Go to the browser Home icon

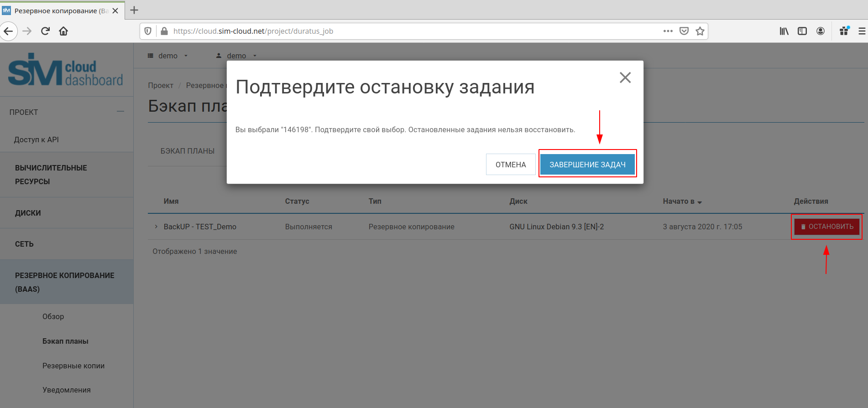63,31
